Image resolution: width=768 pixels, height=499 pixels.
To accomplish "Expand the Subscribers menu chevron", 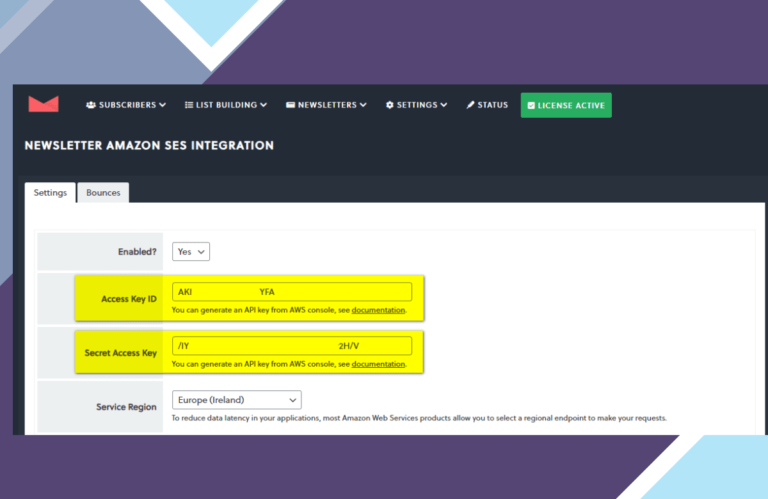I will (163, 105).
